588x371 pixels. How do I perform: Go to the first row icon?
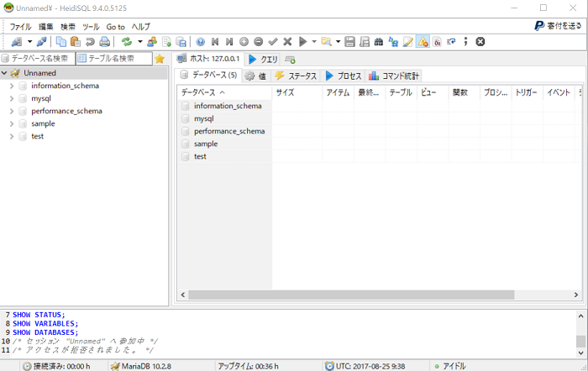click(215, 42)
